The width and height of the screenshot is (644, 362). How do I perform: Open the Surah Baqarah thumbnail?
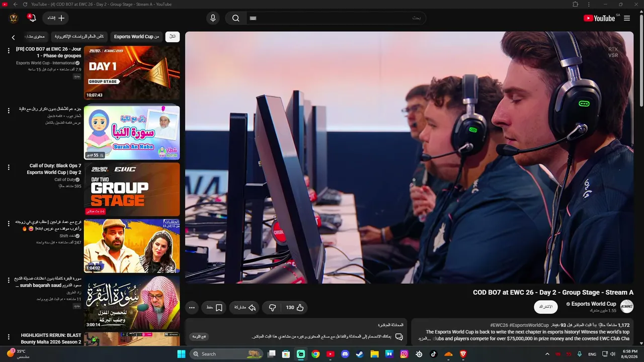[x=132, y=302]
